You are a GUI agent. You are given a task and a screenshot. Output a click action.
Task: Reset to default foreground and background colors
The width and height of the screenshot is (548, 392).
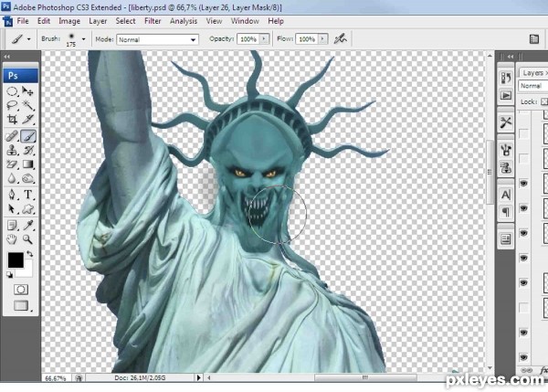[10, 275]
